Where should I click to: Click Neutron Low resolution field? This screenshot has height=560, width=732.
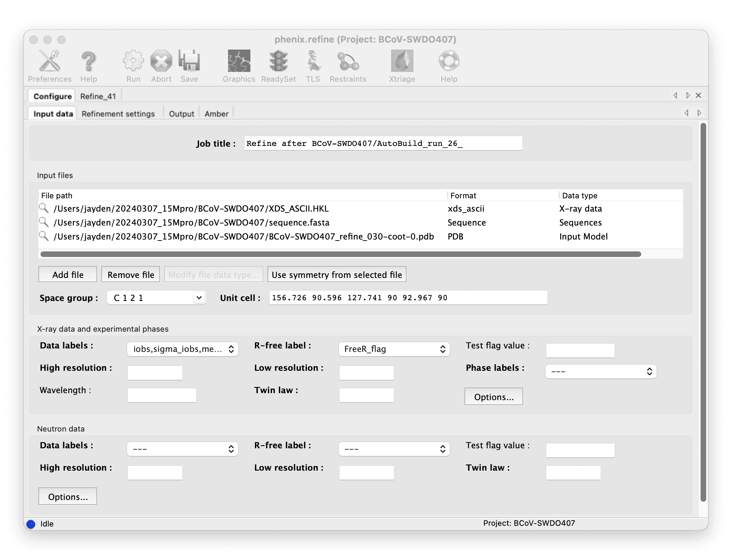click(x=366, y=473)
